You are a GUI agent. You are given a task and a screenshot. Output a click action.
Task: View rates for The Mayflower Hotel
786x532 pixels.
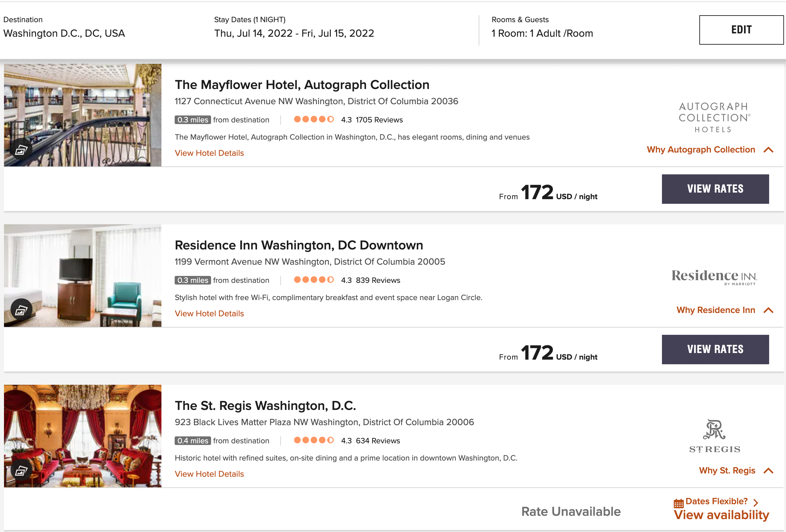[715, 189]
